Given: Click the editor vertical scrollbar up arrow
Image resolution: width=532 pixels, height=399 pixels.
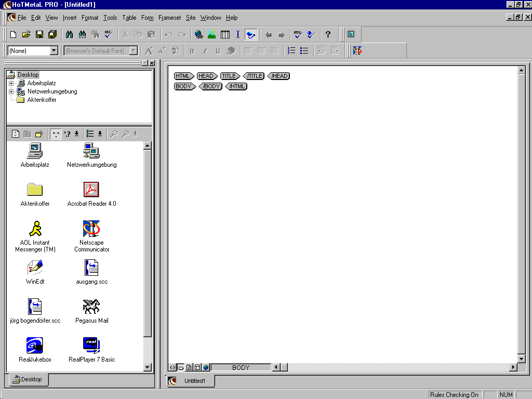Looking at the screenshot, I should (522, 70).
